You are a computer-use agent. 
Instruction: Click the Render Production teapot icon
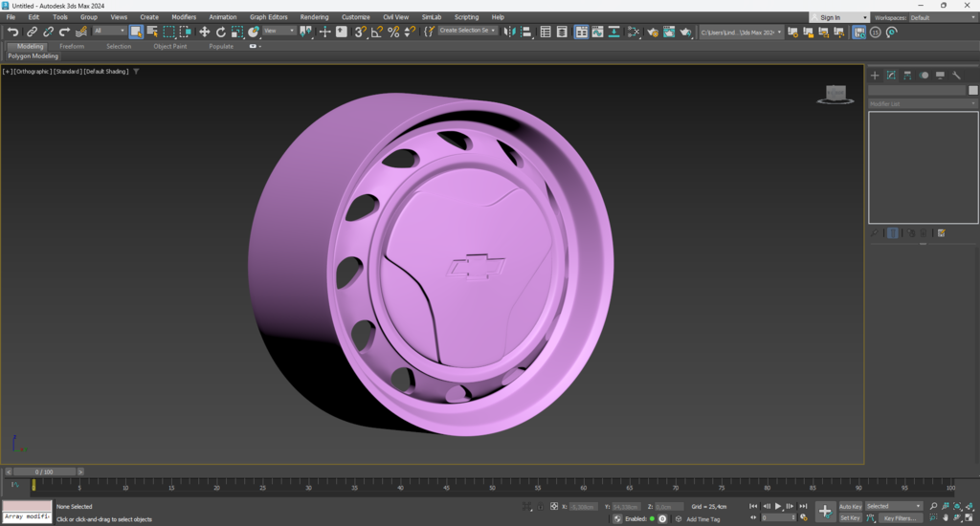685,32
